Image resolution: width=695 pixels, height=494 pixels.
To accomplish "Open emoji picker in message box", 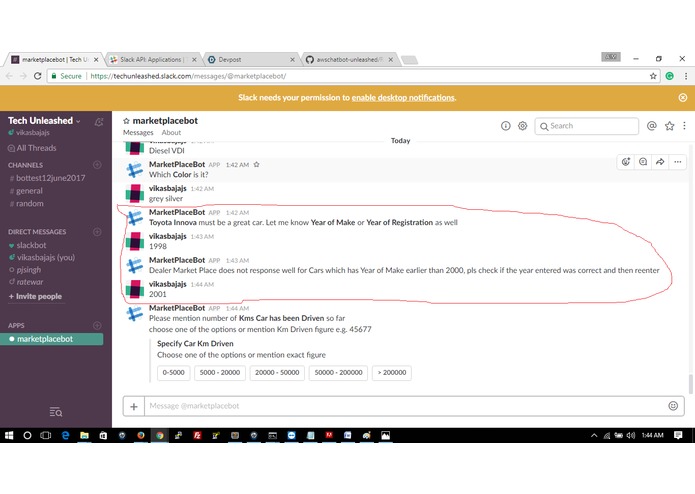I will click(673, 406).
